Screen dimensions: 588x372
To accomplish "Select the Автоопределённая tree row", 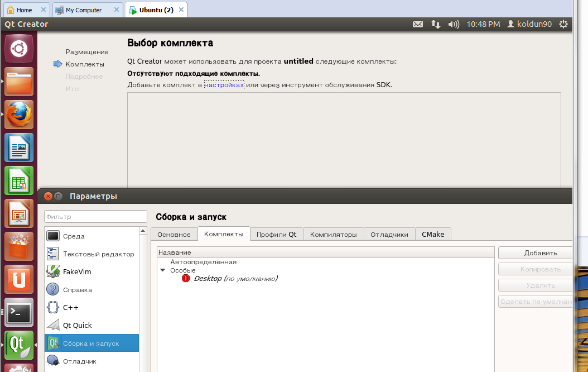I will tap(203, 262).
